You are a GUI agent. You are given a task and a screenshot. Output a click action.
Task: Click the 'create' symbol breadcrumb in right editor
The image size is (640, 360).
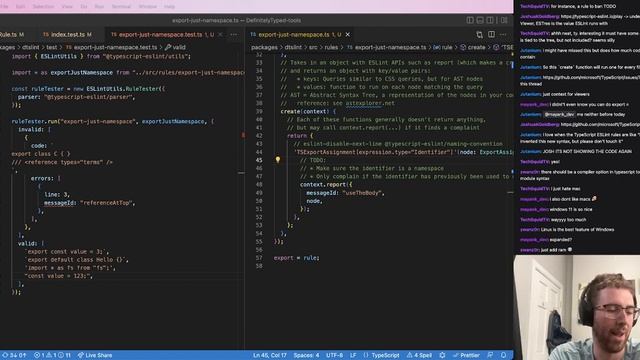(x=473, y=47)
